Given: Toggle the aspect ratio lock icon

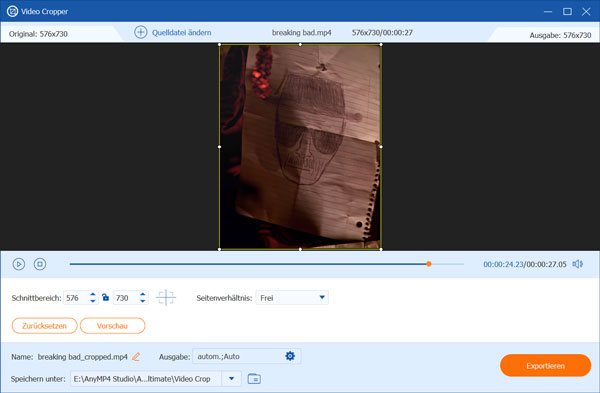Looking at the screenshot, I should [105, 297].
